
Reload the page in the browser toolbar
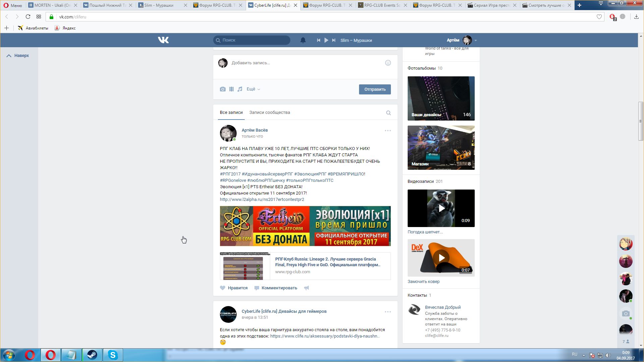pyautogui.click(x=28, y=17)
